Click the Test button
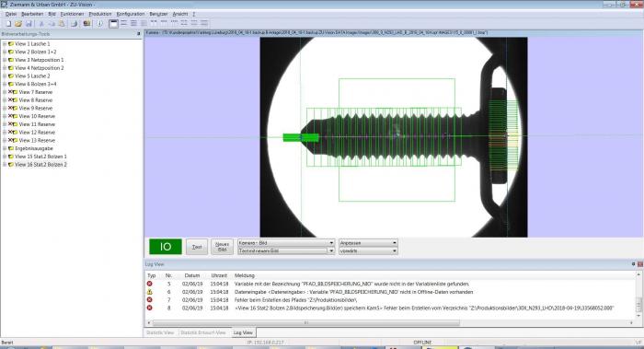 tap(197, 247)
